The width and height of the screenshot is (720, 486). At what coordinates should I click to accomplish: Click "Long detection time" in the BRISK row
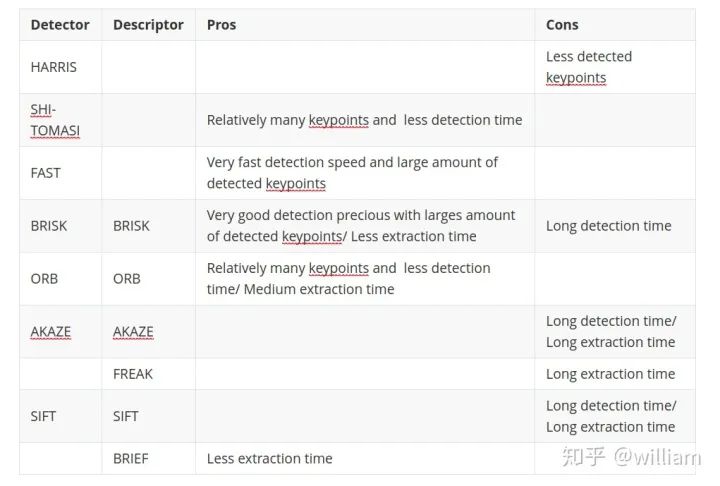[x=608, y=226]
